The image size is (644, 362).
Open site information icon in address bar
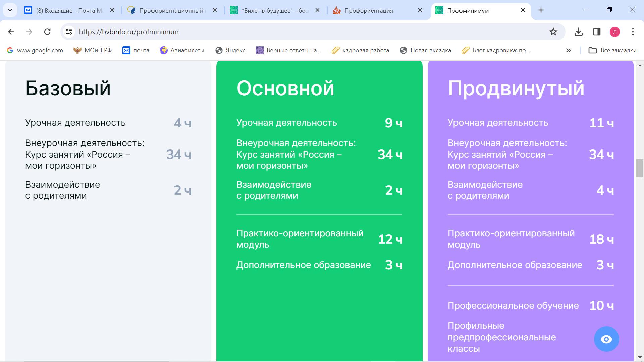(x=69, y=32)
